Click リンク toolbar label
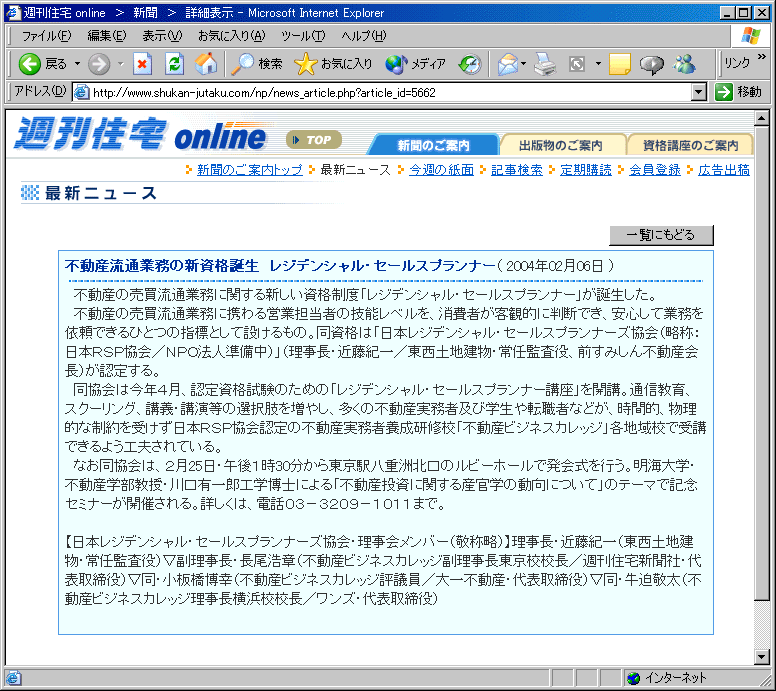 (737, 63)
